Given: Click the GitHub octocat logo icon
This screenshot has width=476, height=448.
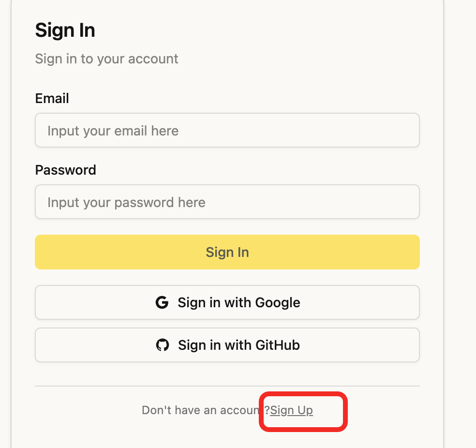Looking at the screenshot, I should click(163, 345).
